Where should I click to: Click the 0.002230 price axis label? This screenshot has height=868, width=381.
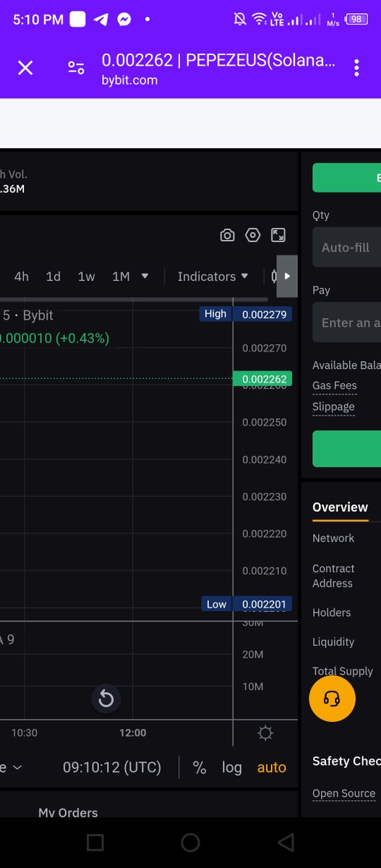point(265,497)
